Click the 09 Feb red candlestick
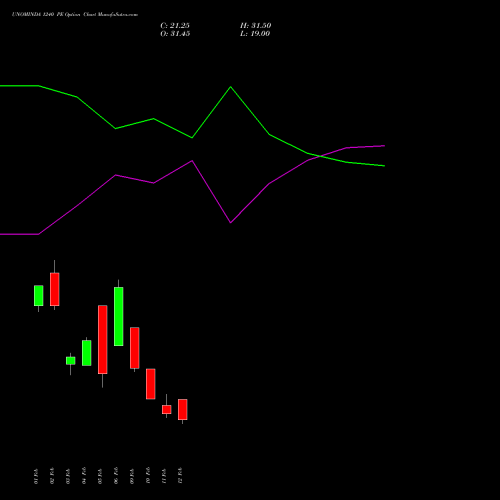500x500 pixels. [x=135, y=348]
